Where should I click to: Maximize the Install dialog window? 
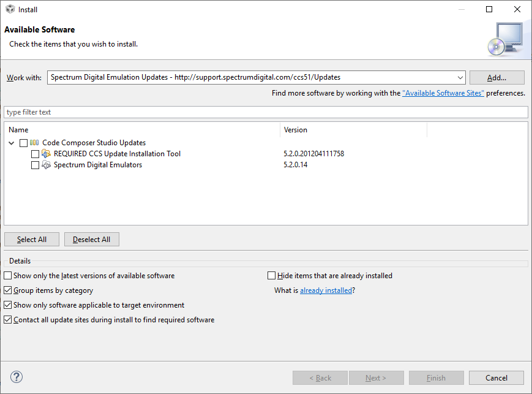tap(489, 9)
